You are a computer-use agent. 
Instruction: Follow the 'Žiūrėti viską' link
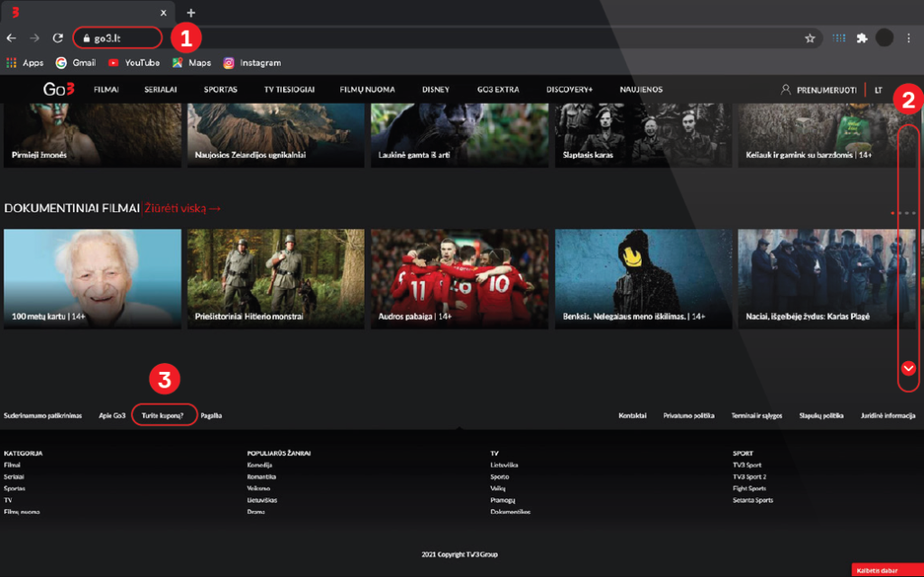tap(182, 209)
